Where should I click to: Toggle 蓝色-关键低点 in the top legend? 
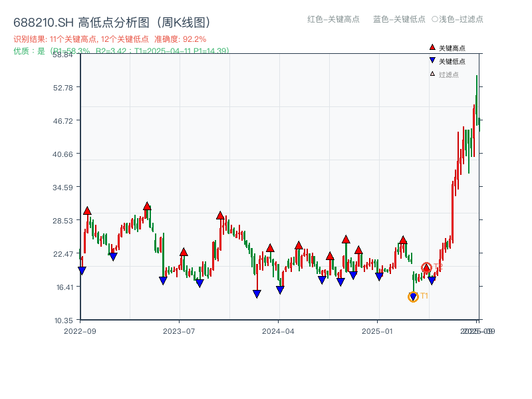click(x=399, y=19)
